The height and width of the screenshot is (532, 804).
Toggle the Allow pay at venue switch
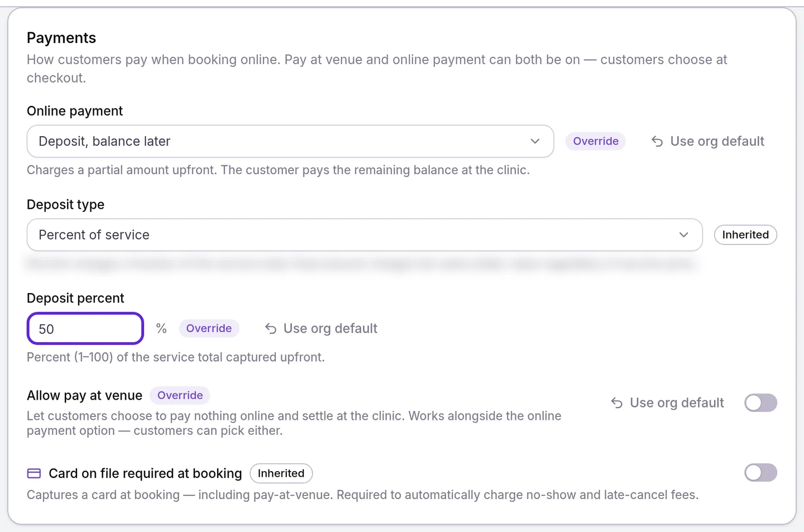point(760,402)
